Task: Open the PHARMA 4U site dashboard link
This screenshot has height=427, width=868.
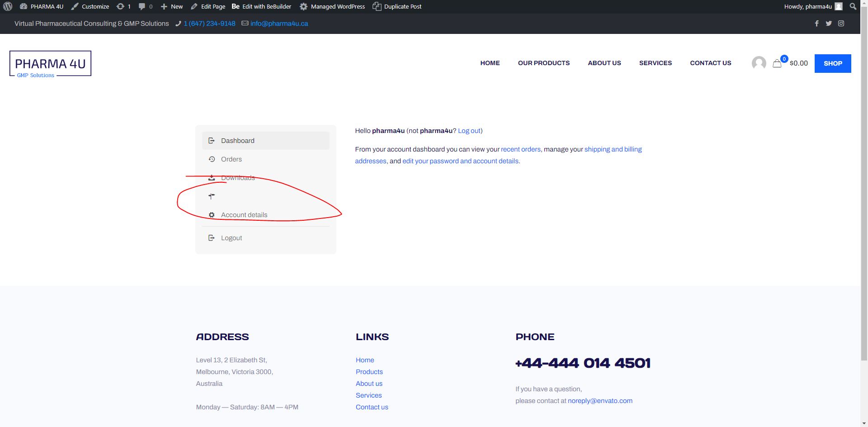Action: 42,6
